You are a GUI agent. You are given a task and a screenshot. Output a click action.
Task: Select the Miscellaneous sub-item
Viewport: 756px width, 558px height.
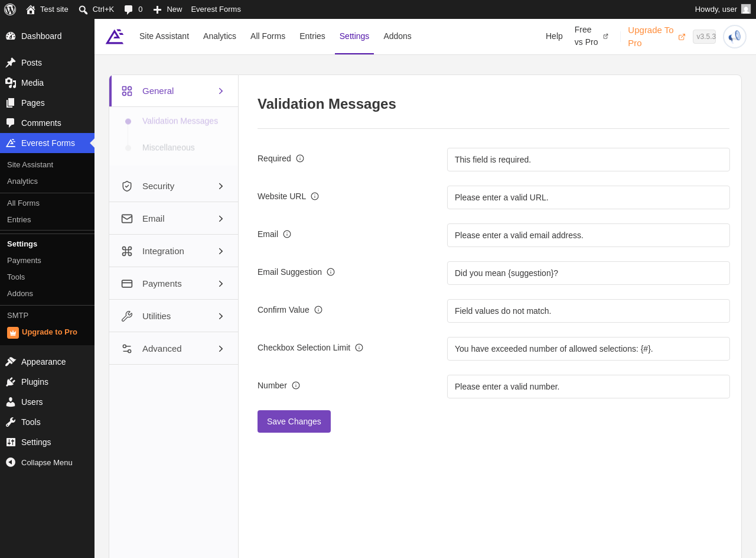pos(168,148)
